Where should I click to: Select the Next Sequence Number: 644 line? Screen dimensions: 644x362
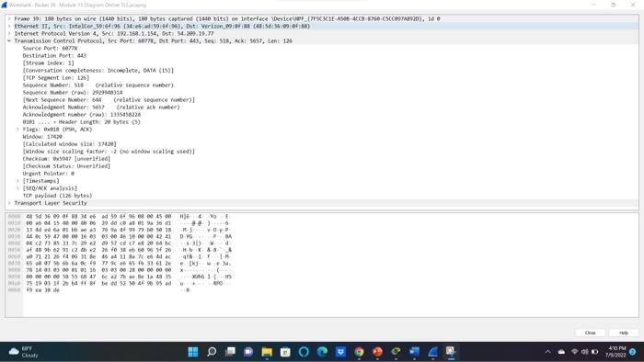point(109,100)
